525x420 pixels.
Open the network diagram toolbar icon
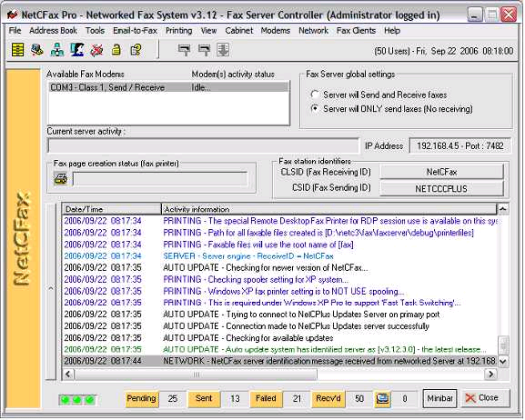pos(57,50)
